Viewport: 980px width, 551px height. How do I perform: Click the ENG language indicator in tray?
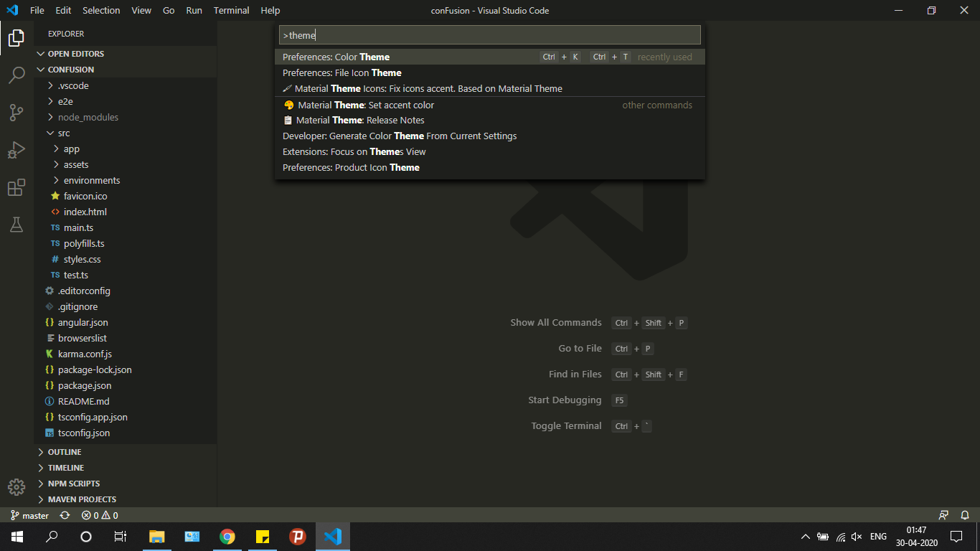point(878,537)
